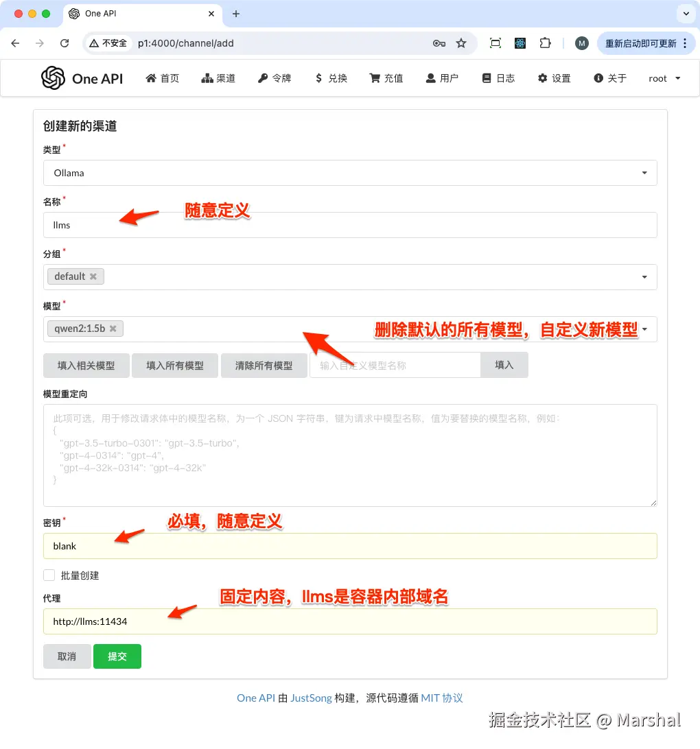Cancel with the 取消 button

(x=67, y=656)
